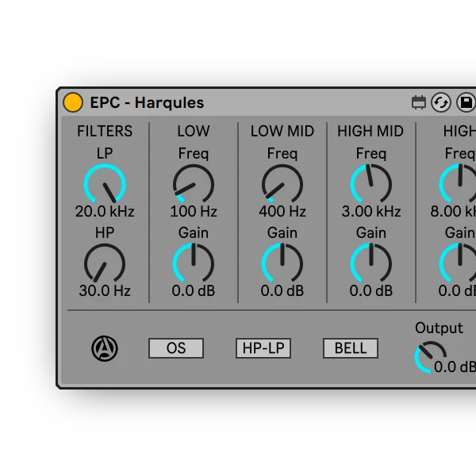476x476 pixels.
Task: Click the 100 Hz frequency value
Action: click(194, 212)
